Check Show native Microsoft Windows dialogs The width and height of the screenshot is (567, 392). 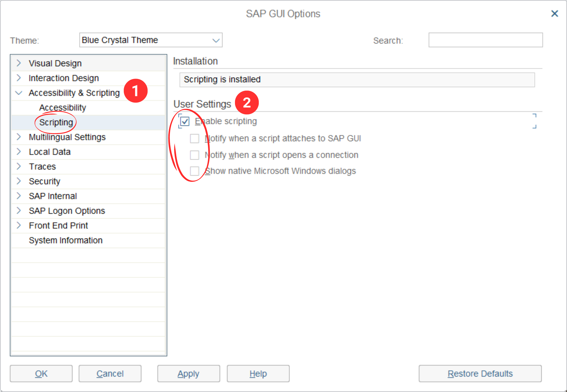click(195, 171)
